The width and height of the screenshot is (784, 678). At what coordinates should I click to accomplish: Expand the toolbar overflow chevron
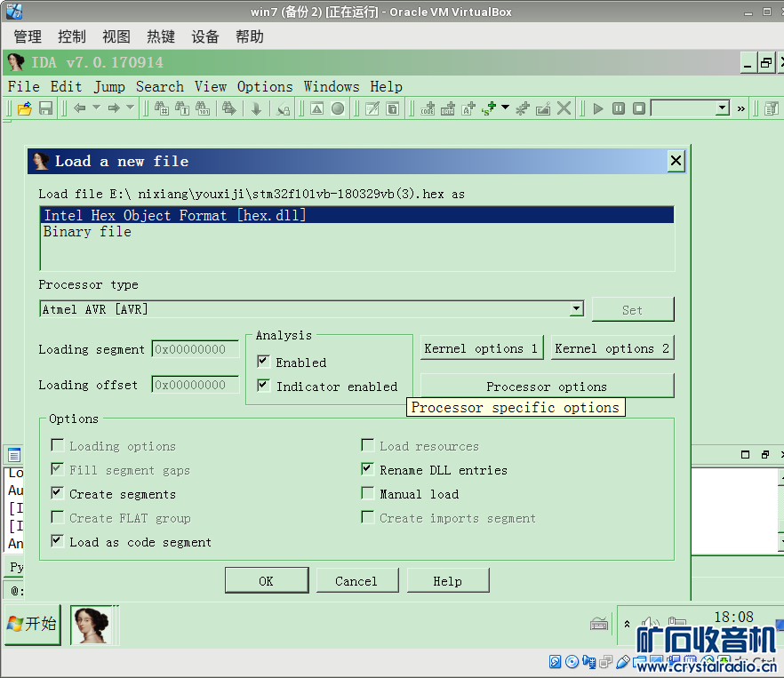pos(741,108)
